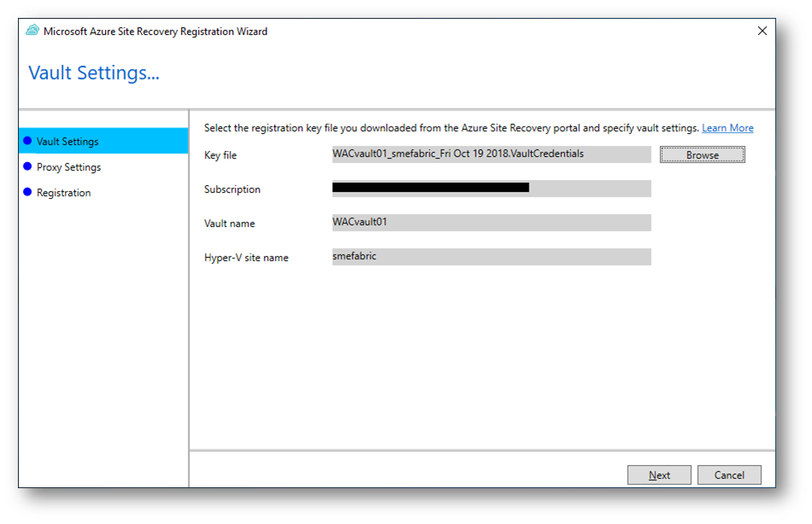Image resolution: width=812 pixels, height=524 pixels.
Task: Click the Hyper-V site name field
Action: (x=492, y=257)
